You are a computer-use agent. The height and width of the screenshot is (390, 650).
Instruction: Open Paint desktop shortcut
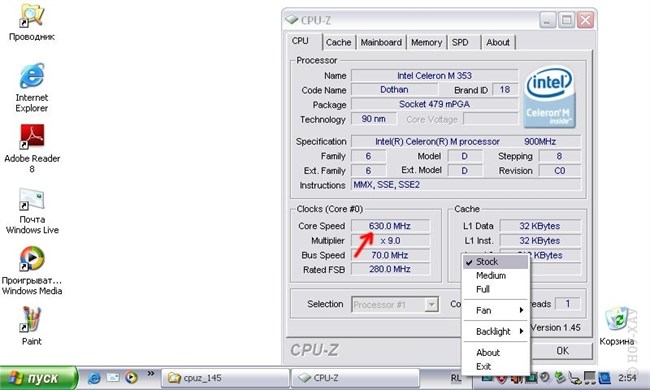tap(32, 325)
